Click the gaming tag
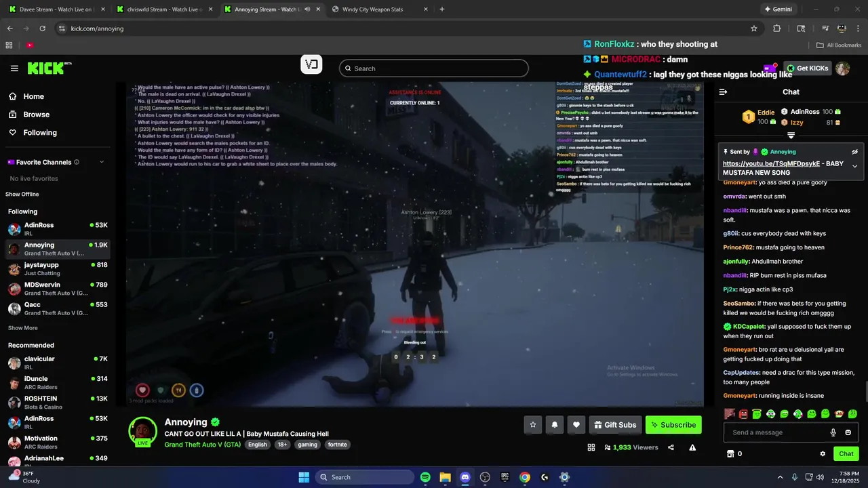The height and width of the screenshot is (488, 868). point(307,445)
